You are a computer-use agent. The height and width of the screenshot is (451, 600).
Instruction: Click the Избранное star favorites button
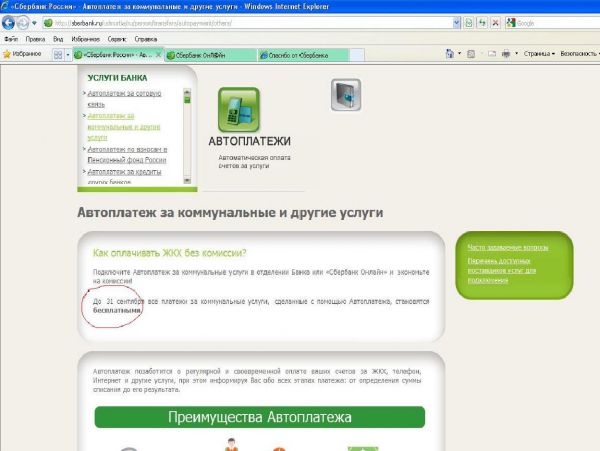22,54
